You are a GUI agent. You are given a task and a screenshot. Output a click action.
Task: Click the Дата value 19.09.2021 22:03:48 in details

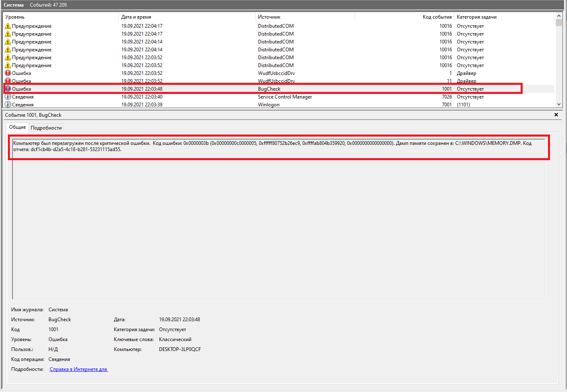[x=179, y=320]
